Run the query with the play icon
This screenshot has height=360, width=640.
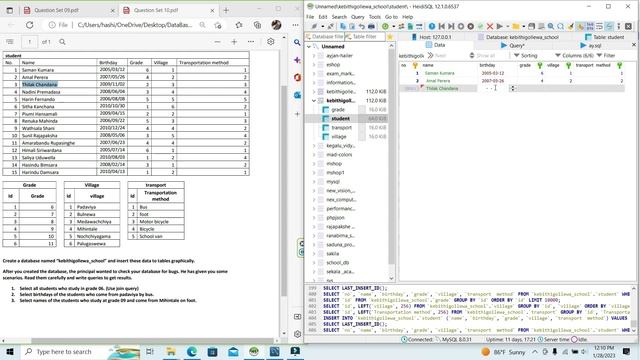[500, 26]
